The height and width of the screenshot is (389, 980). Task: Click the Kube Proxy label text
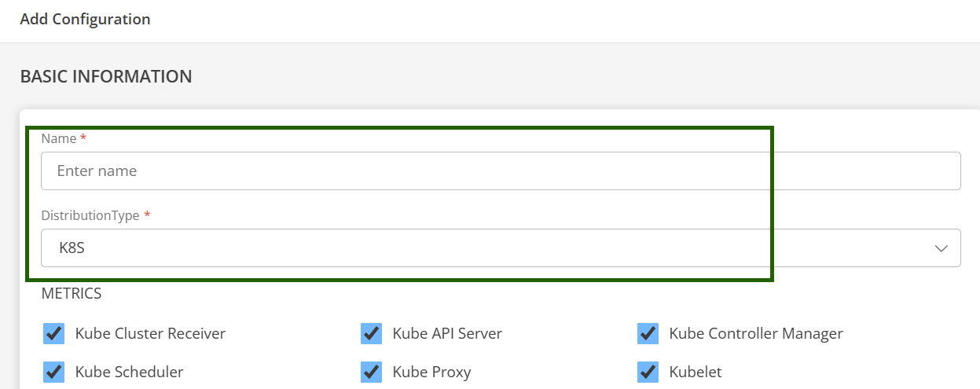tap(431, 372)
